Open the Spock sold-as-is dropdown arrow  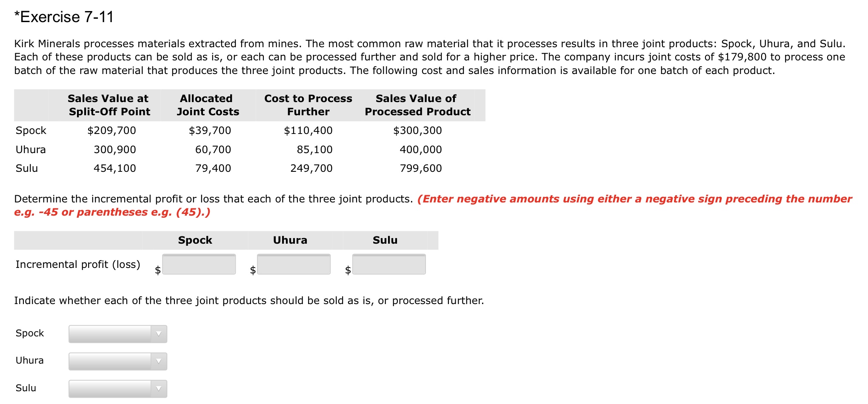click(159, 334)
